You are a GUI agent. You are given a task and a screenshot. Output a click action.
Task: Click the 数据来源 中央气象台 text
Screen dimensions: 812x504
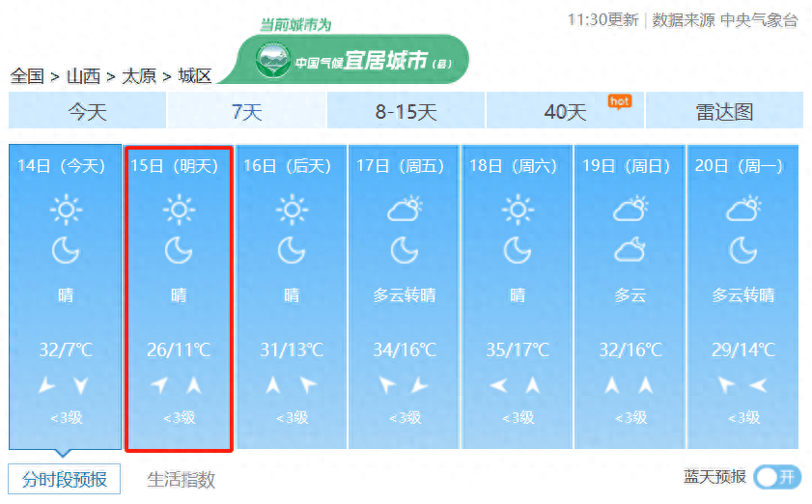tap(725, 20)
